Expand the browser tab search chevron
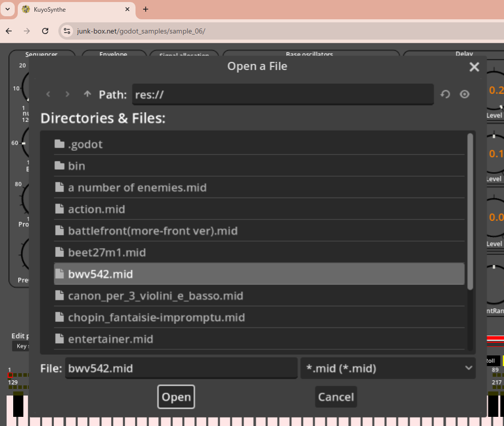The width and height of the screenshot is (504, 426). 8,9
